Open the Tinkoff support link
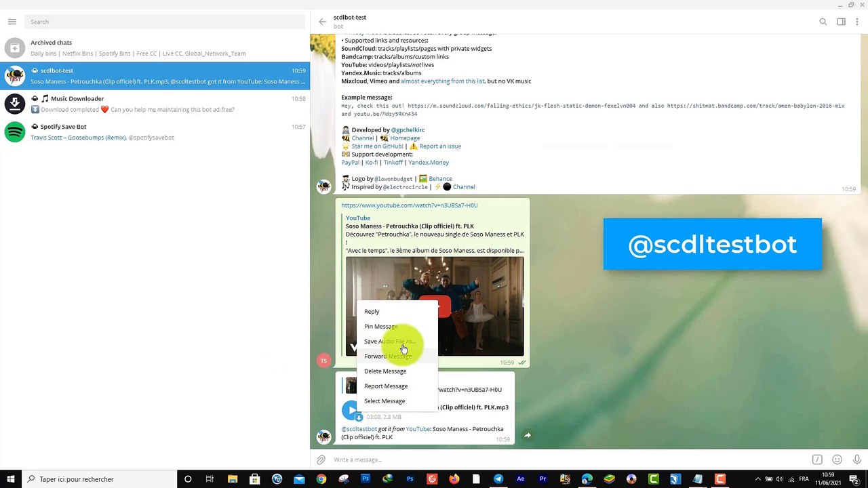The width and height of the screenshot is (868, 488). point(393,163)
